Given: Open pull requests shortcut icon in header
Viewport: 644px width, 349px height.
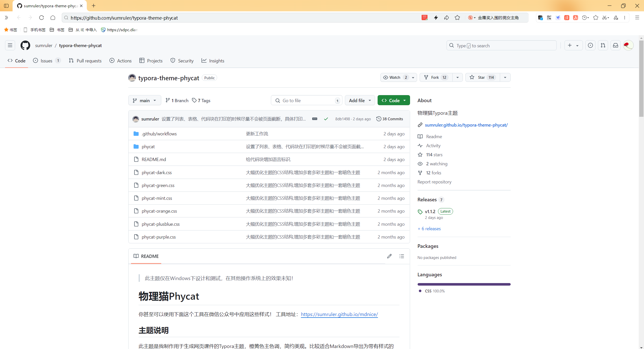Looking at the screenshot, I should click(603, 46).
